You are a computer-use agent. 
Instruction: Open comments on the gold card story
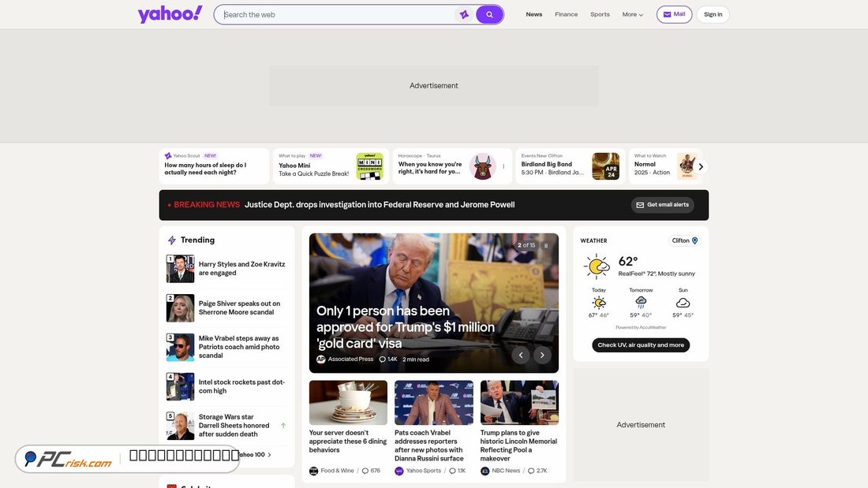click(x=388, y=359)
